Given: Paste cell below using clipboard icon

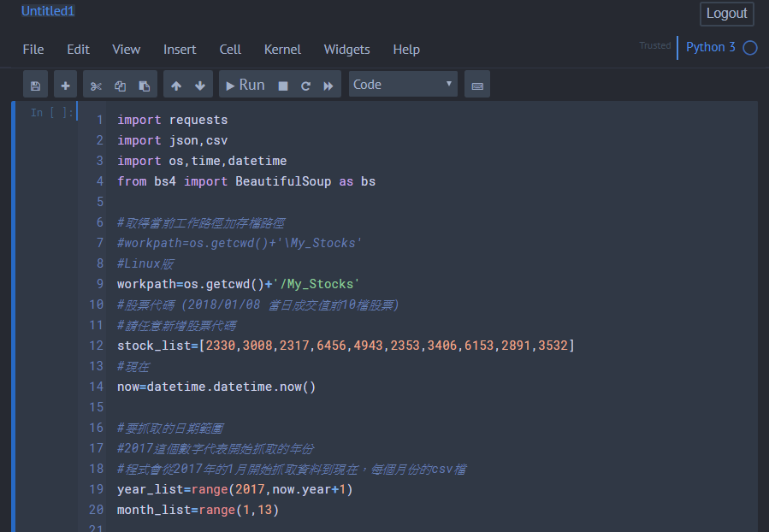Looking at the screenshot, I should pyautogui.click(x=145, y=85).
